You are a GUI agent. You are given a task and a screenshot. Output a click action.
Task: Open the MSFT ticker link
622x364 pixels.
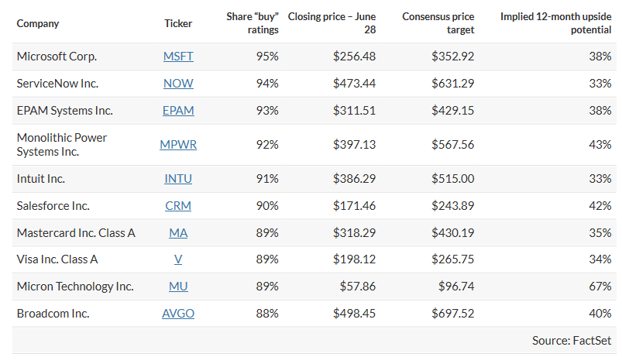(178, 57)
